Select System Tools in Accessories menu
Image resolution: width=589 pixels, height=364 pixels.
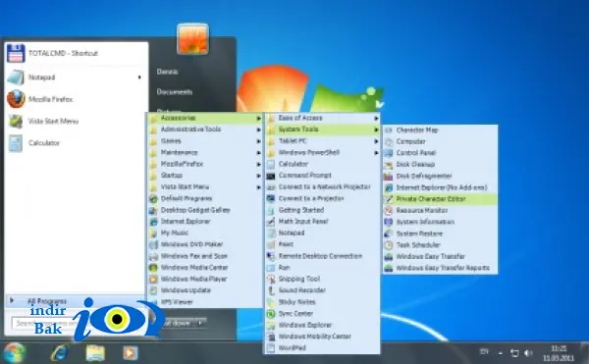coord(323,130)
